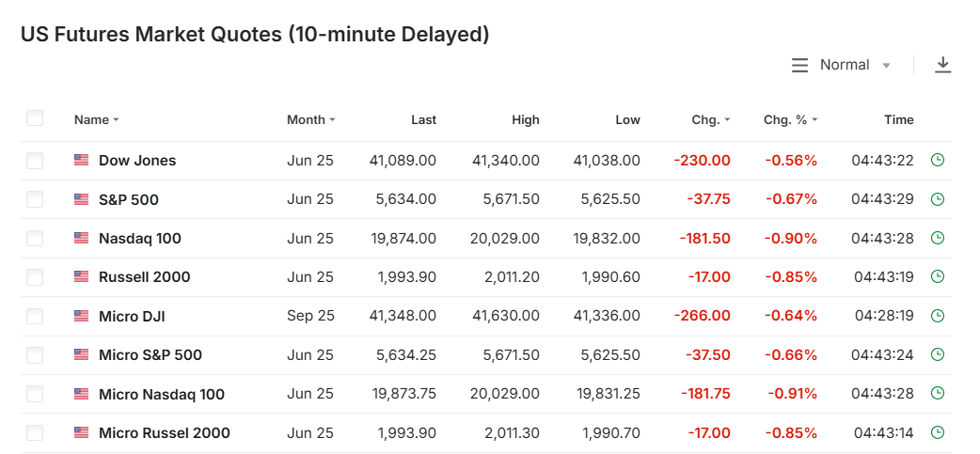
Task: Click the download icon
Action: 943,65
